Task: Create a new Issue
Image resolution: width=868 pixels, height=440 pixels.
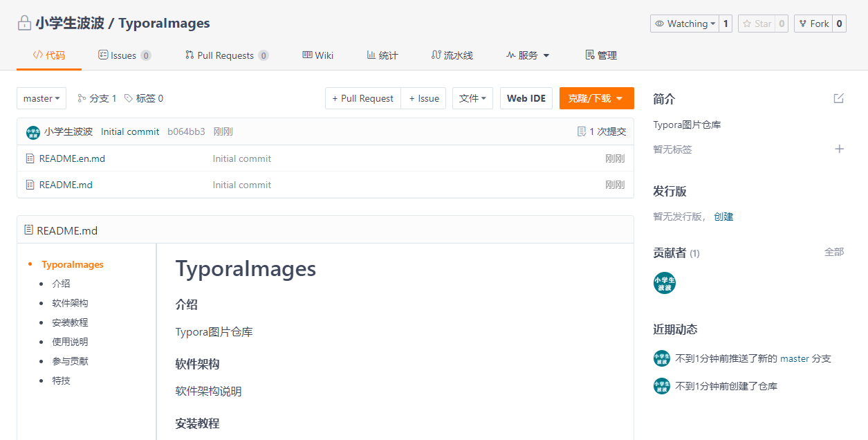Action: pos(424,98)
